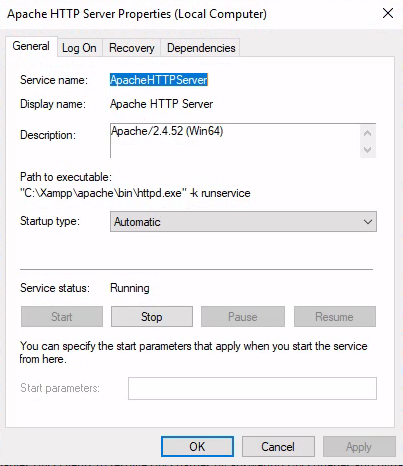
Task: Click the Resume service button
Action: 335,317
